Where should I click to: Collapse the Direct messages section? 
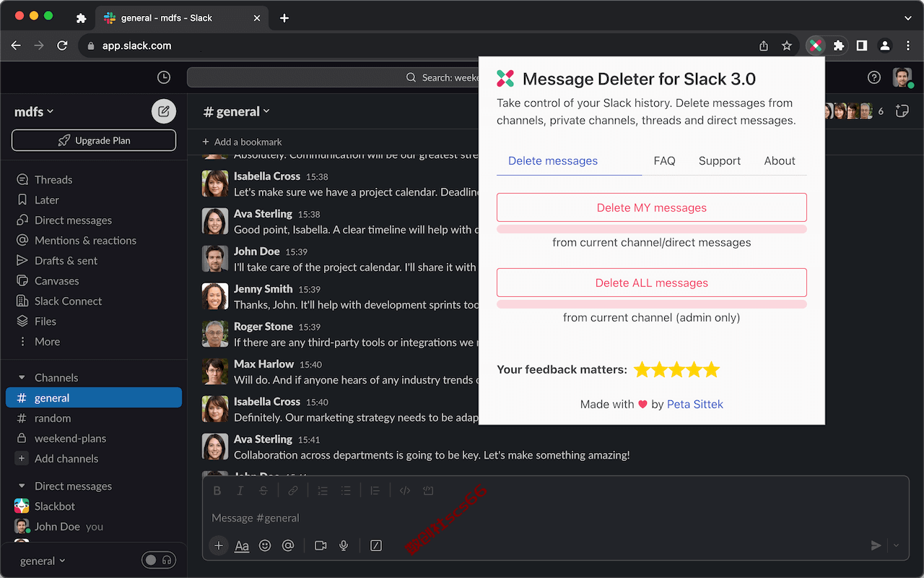point(22,486)
